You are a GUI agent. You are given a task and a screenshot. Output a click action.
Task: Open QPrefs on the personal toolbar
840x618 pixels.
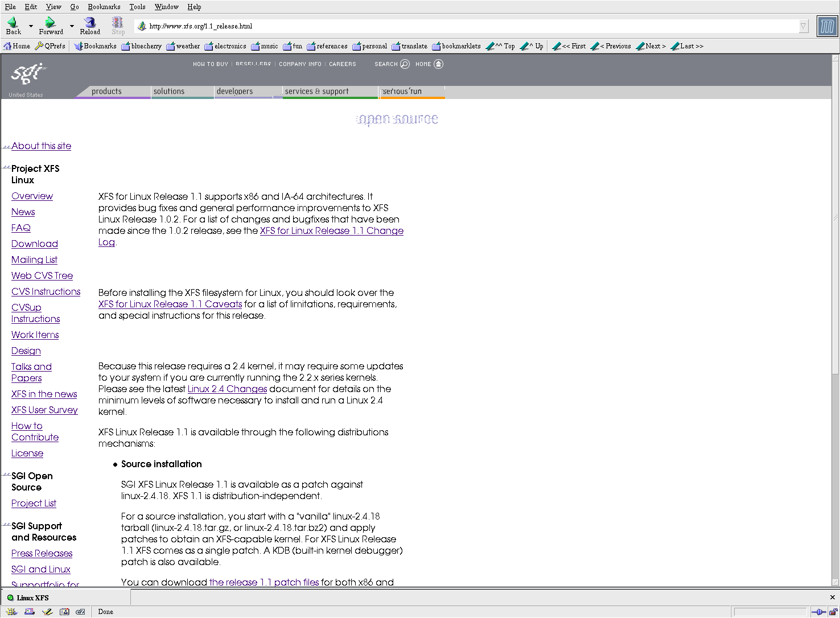tap(50, 46)
